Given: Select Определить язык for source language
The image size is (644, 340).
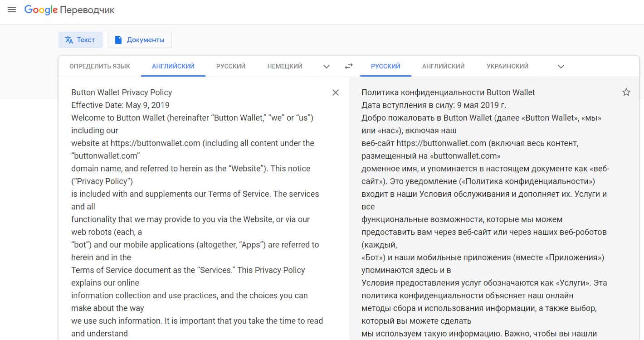Looking at the screenshot, I should tap(100, 66).
